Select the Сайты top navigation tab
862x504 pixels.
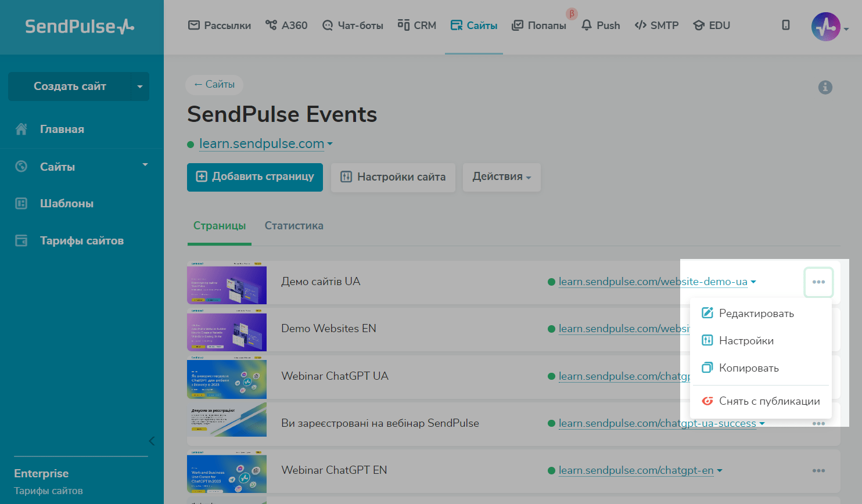(x=474, y=26)
